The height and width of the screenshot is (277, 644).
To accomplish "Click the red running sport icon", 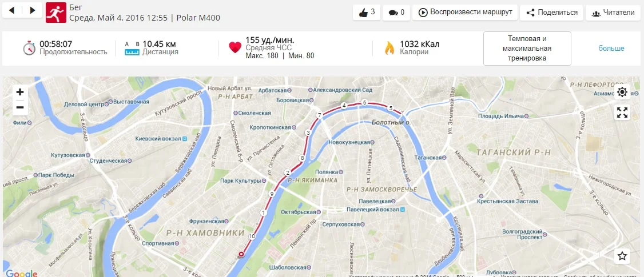I will coord(55,13).
